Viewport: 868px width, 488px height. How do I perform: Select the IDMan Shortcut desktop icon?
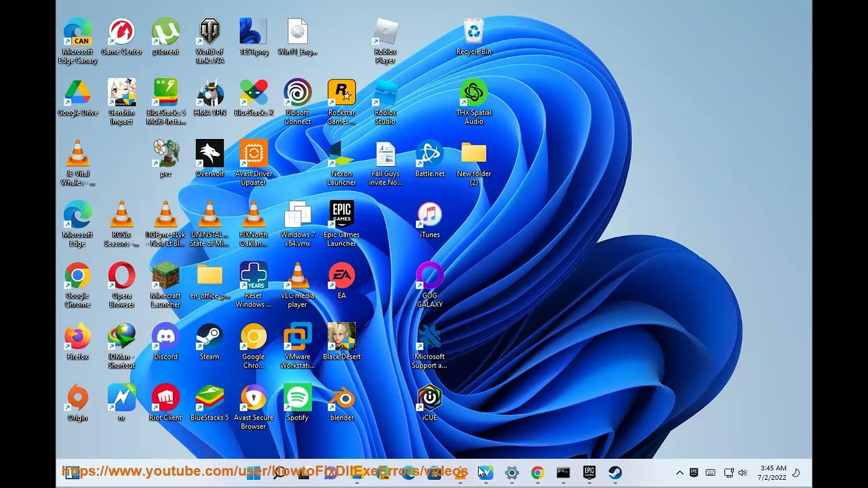[121, 346]
